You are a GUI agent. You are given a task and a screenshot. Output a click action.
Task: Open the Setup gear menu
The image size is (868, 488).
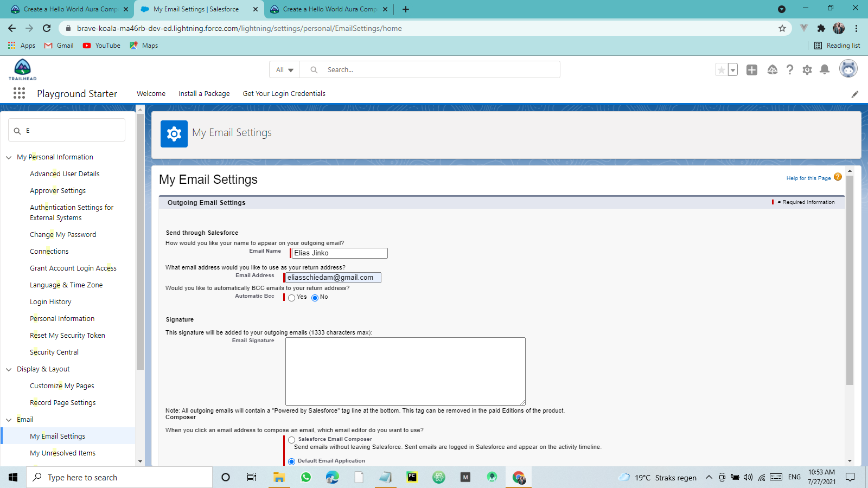coord(807,70)
